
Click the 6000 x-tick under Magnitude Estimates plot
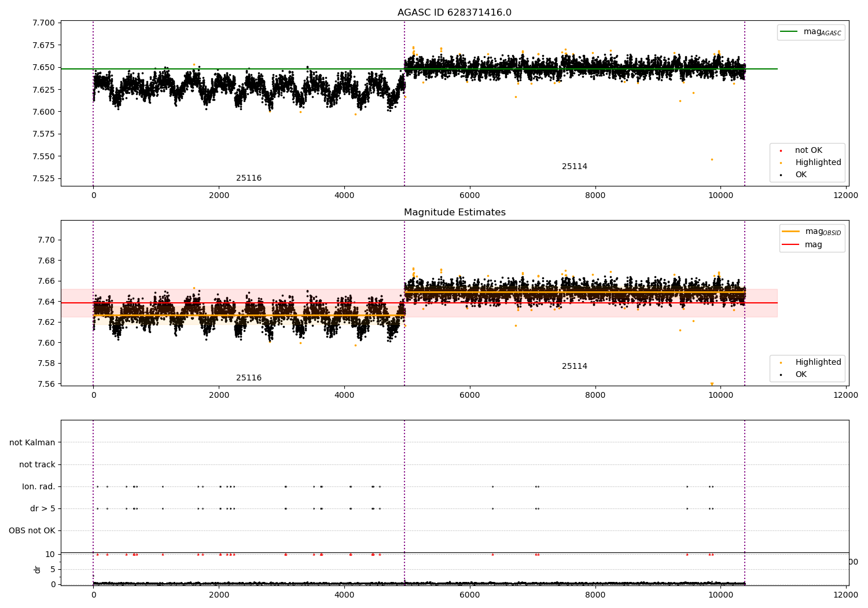(469, 395)
